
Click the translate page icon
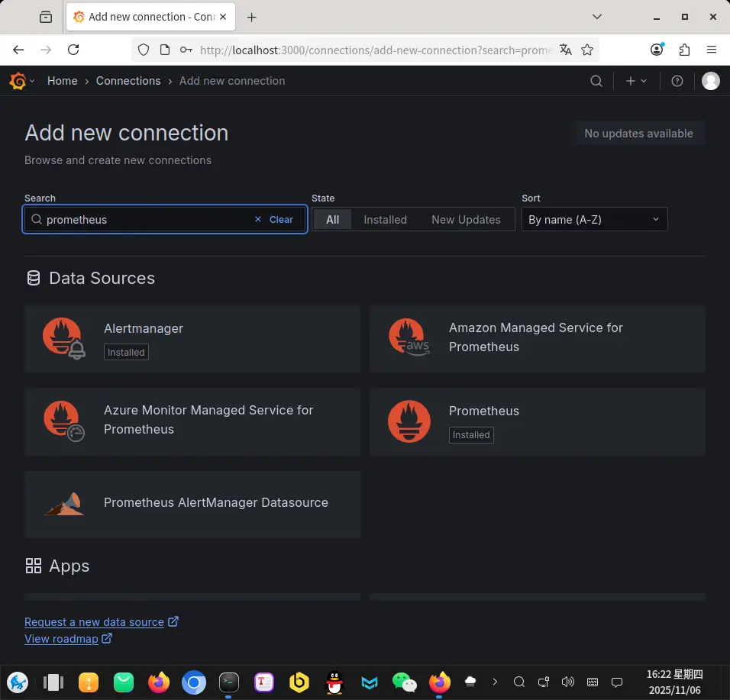566,50
